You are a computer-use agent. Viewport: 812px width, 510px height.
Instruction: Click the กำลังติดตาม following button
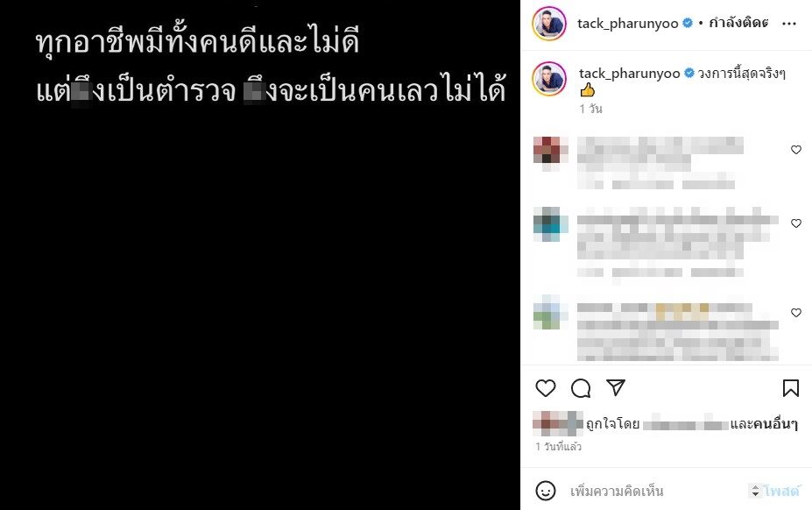pos(738,23)
